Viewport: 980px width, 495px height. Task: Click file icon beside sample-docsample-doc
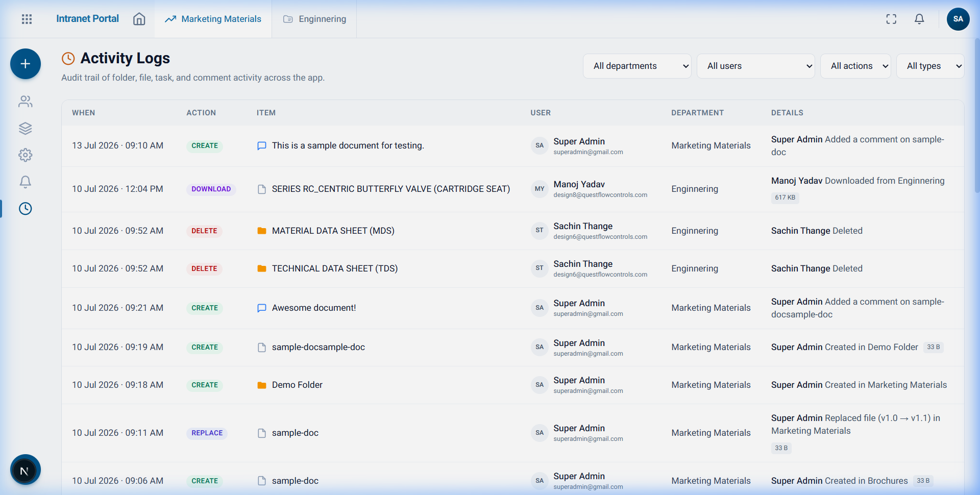click(x=262, y=348)
